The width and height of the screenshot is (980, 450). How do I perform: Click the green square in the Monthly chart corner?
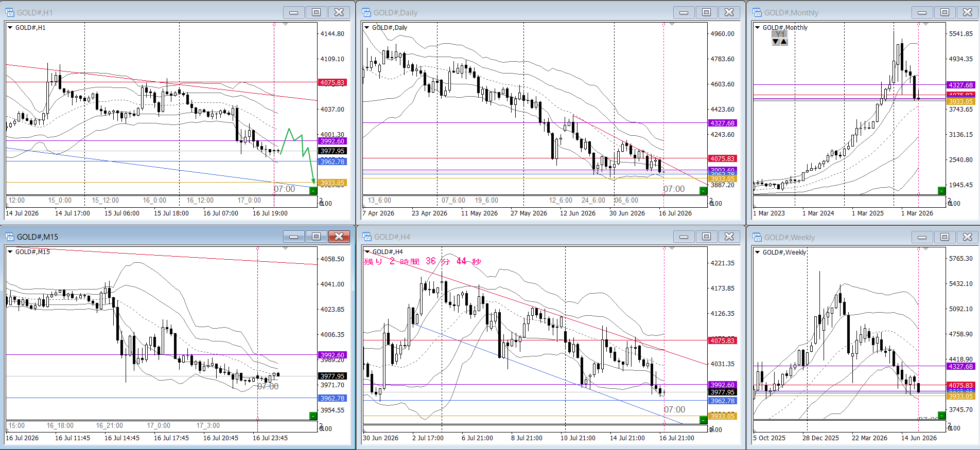coord(941,191)
